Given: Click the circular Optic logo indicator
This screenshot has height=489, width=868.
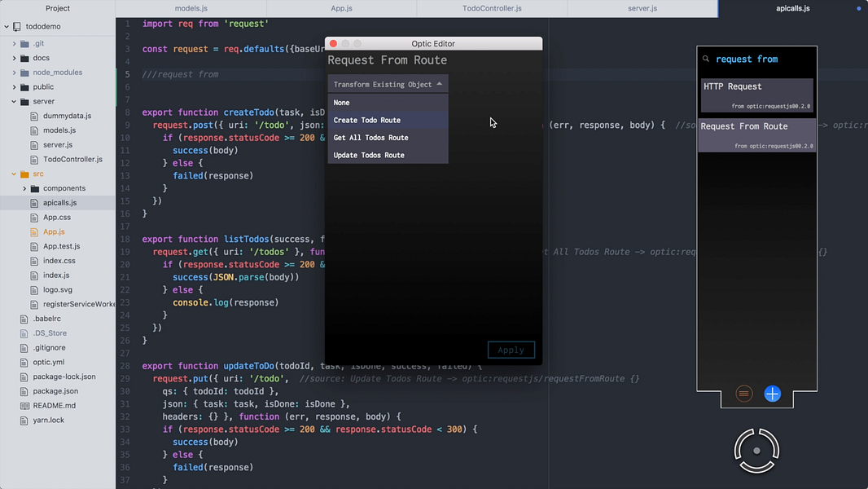Looking at the screenshot, I should (756, 451).
